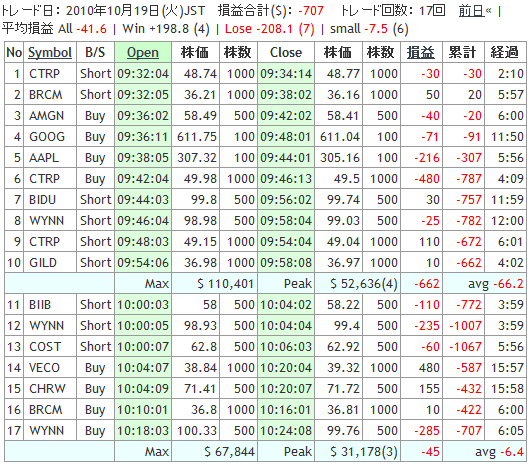This screenshot has width=529, height=464.
Task: Sort table by Open time header
Action: point(143,52)
